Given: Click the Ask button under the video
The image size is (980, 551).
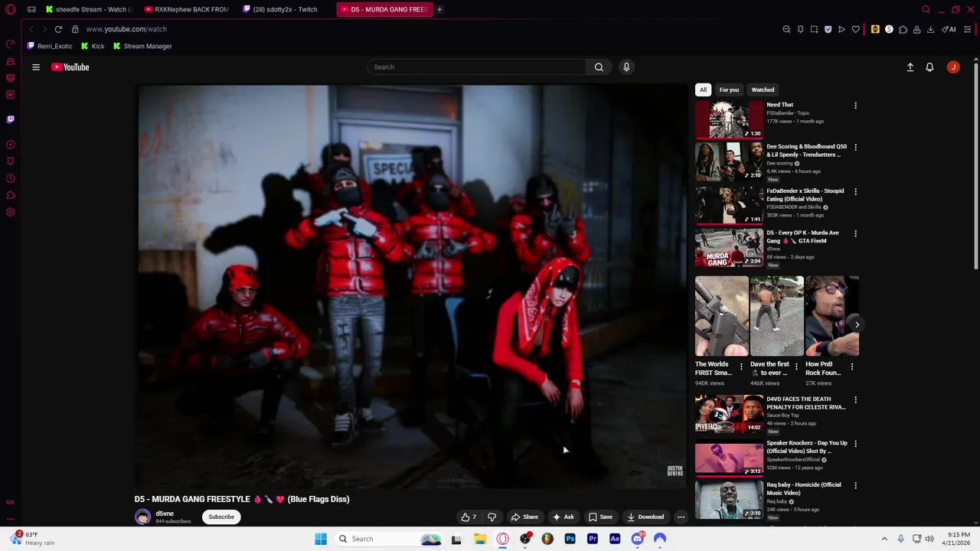Looking at the screenshot, I should click(563, 517).
